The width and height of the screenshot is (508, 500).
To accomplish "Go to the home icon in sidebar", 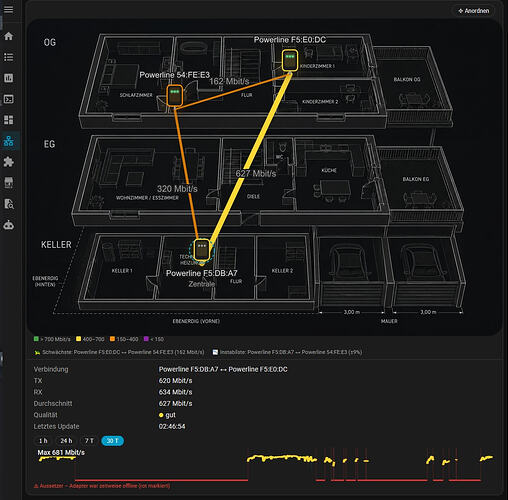I will (x=9, y=36).
